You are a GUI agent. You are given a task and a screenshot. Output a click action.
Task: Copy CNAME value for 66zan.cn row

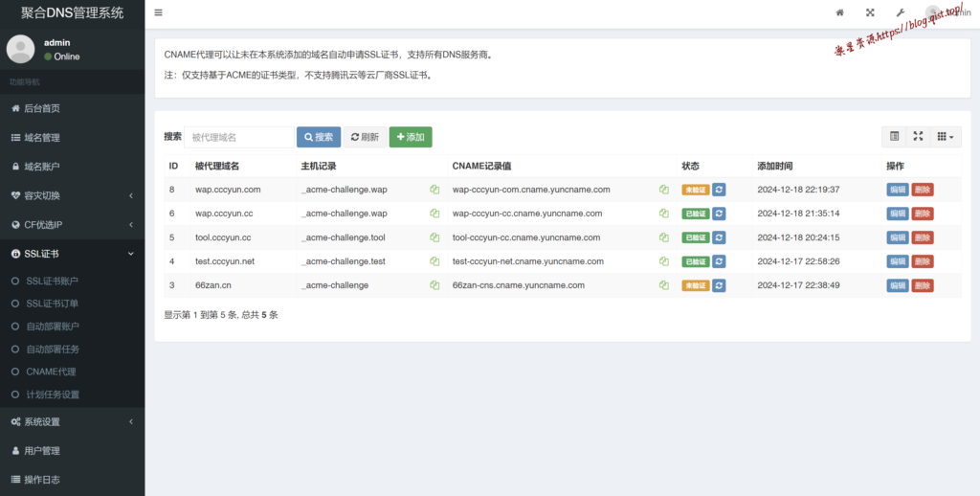(663, 285)
